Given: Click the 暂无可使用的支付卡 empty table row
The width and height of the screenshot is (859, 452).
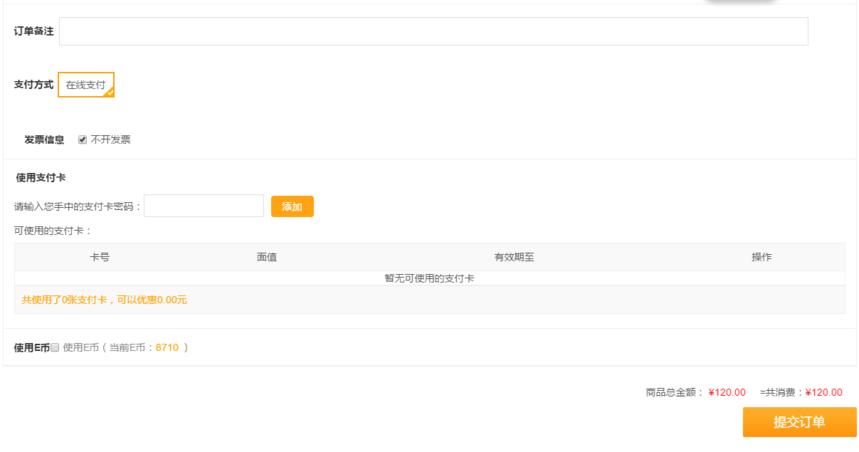Looking at the screenshot, I should click(429, 278).
